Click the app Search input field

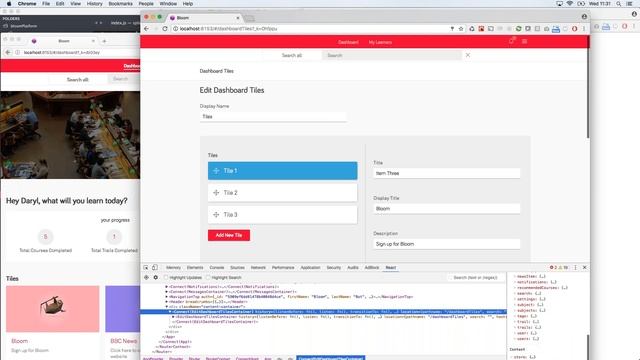(392, 55)
